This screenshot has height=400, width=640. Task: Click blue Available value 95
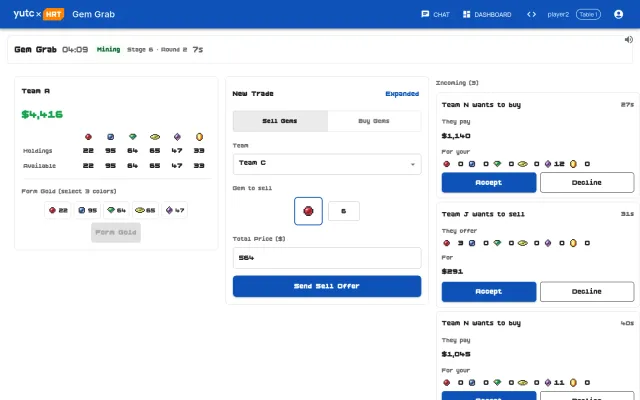coord(110,166)
